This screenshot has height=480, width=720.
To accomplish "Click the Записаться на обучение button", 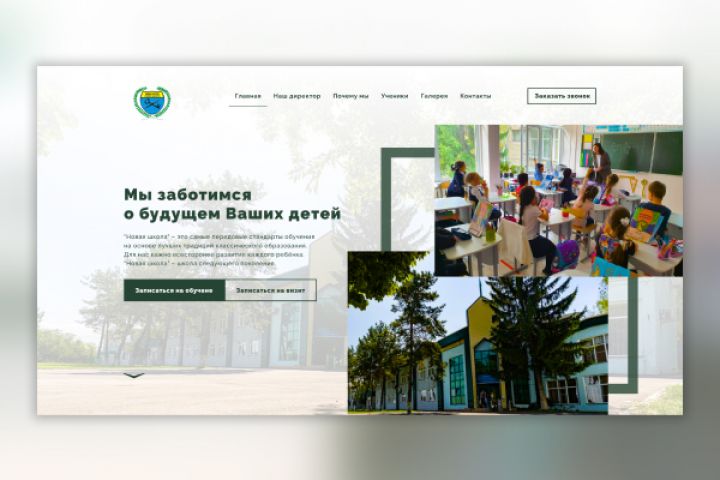I will (174, 290).
